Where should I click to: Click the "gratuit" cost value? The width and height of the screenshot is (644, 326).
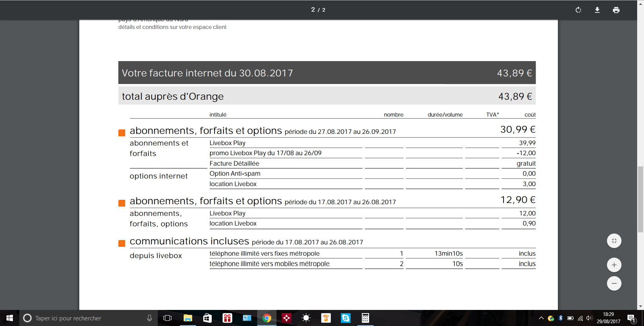coord(526,164)
